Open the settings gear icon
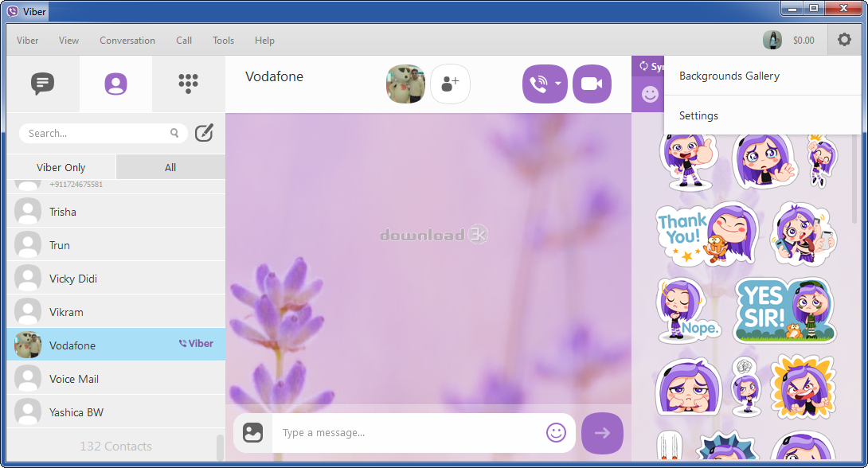Viewport: 868px width, 468px height. pos(844,40)
